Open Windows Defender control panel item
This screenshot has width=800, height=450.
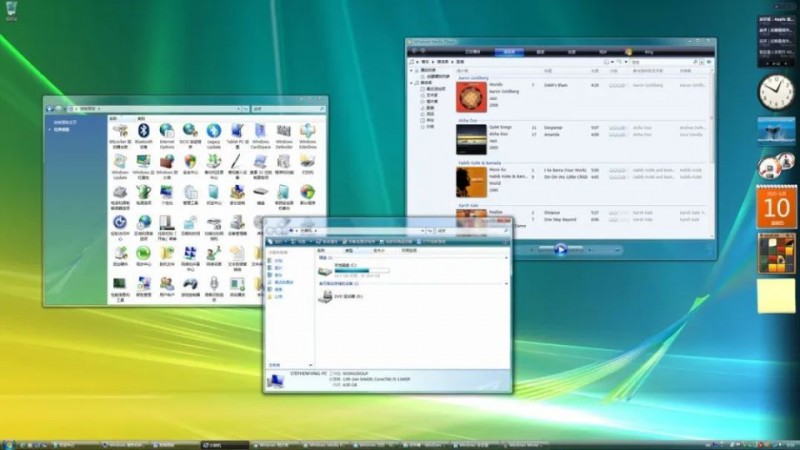[284, 132]
